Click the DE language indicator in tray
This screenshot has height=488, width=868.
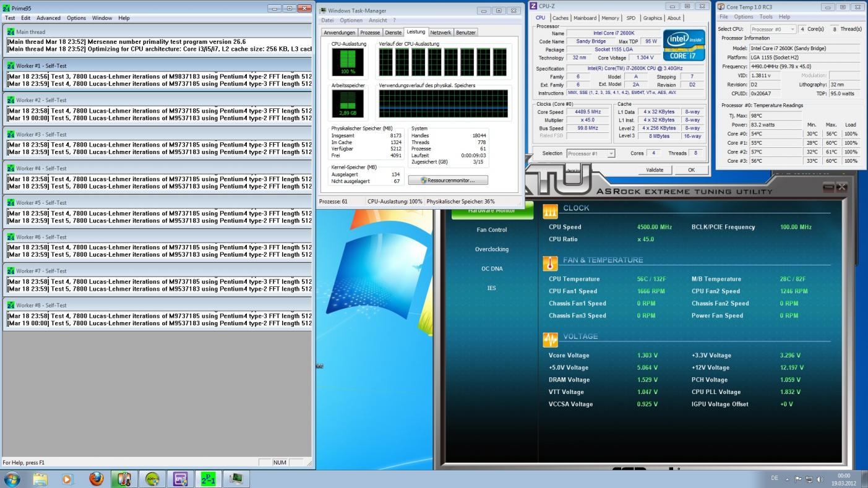point(775,478)
